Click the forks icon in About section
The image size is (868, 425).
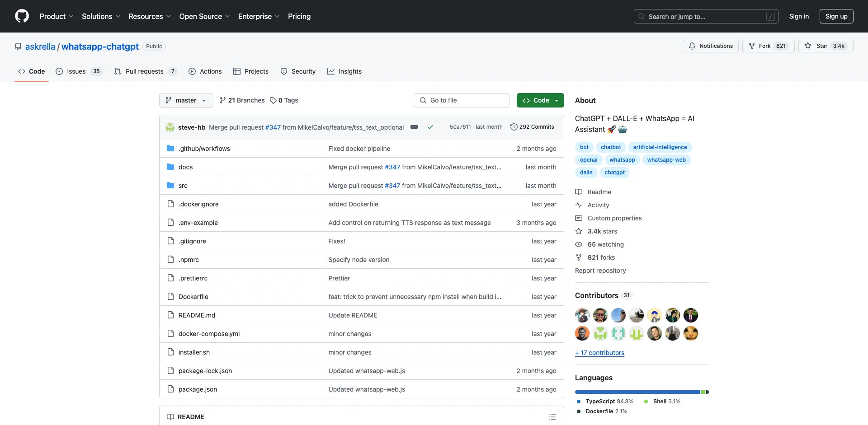(579, 257)
